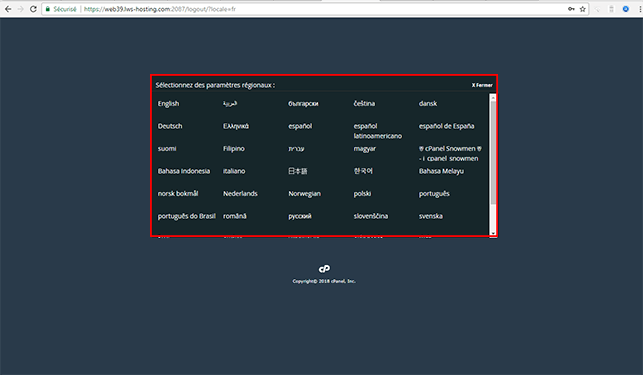Image resolution: width=643 pixels, height=375 pixels.
Task: Select português do Brasil
Action: click(187, 216)
